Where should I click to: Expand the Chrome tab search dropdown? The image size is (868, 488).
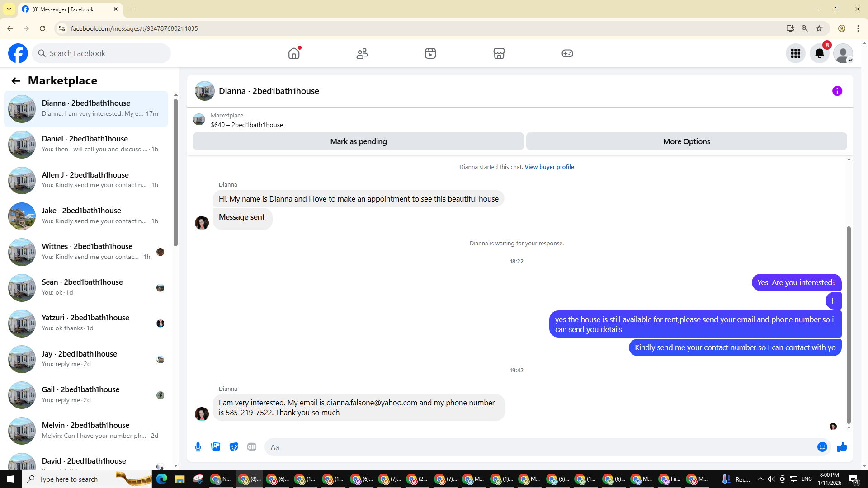click(9, 9)
